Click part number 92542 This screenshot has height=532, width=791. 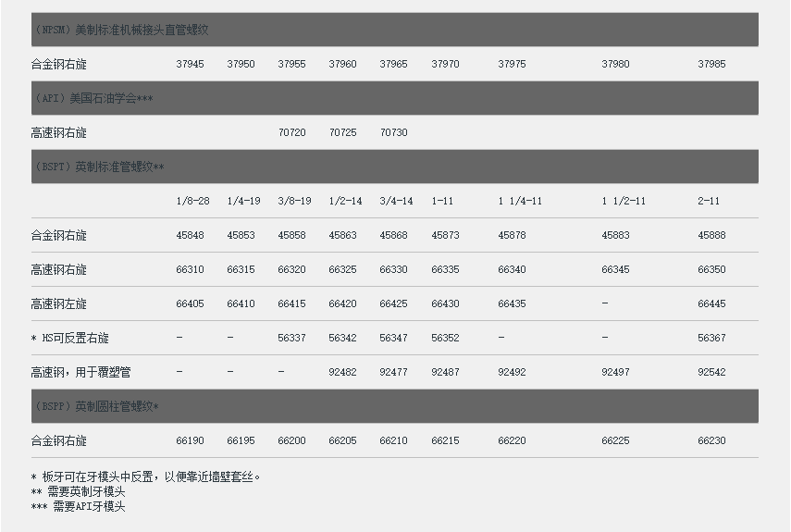[711, 372]
